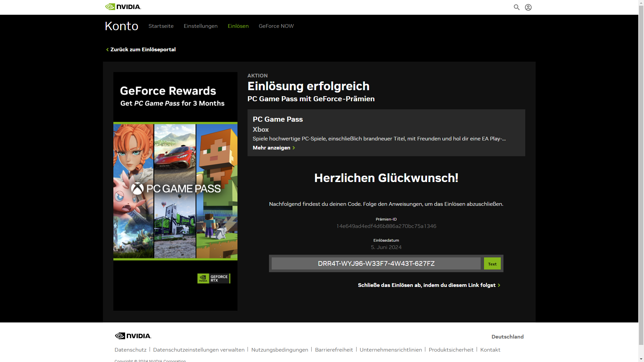Click the Konto page heading
This screenshot has width=644, height=362.
(121, 26)
